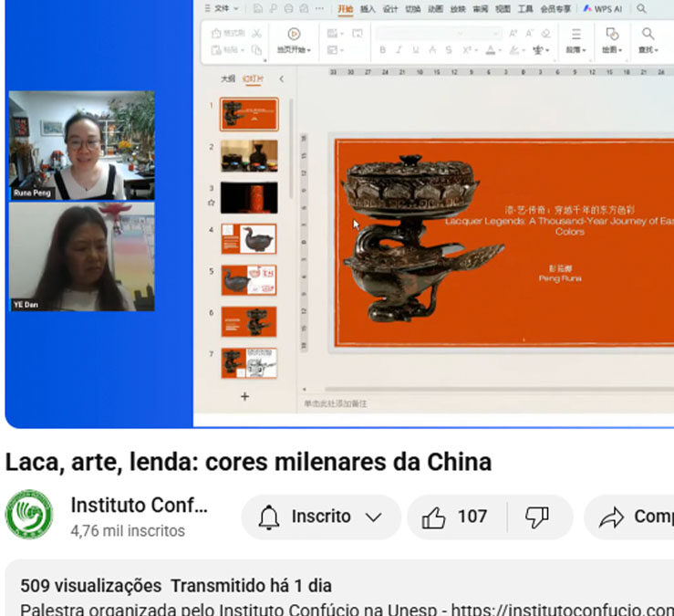Viewport: 674px width, 616px height.
Task: Click the dislike thumbs down icon
Action: (x=537, y=517)
